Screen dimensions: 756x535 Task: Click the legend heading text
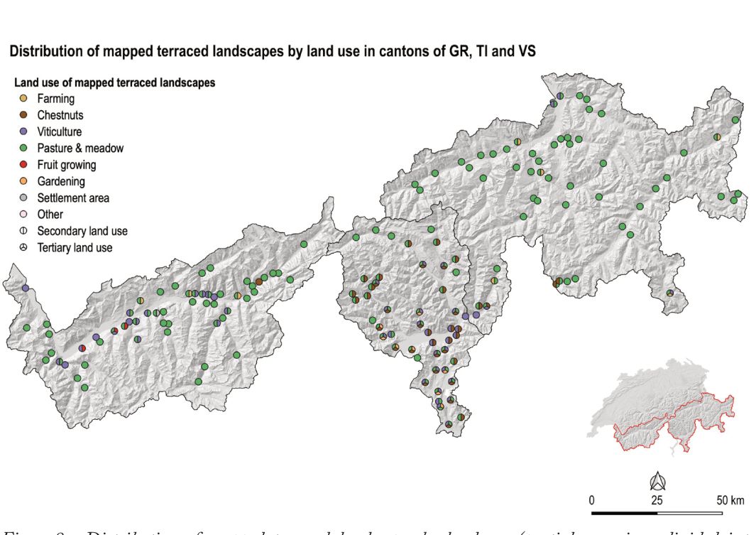point(115,82)
